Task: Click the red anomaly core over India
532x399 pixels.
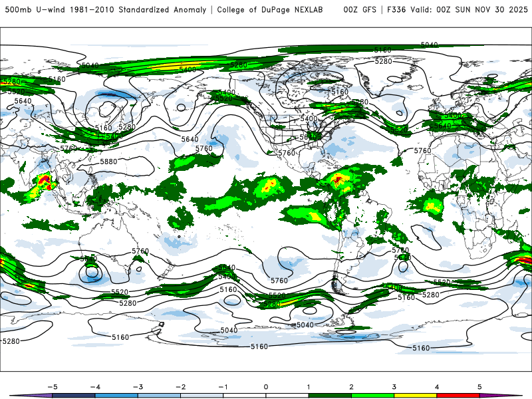Action: (x=45, y=181)
